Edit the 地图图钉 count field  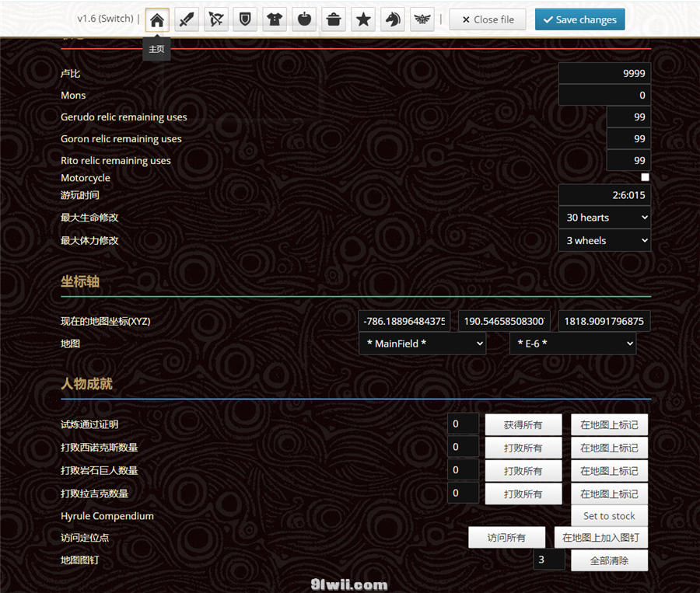[x=549, y=560]
